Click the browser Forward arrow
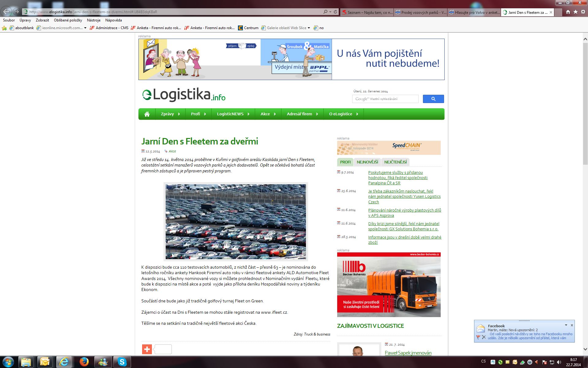The height and width of the screenshot is (368, 588). point(17,12)
